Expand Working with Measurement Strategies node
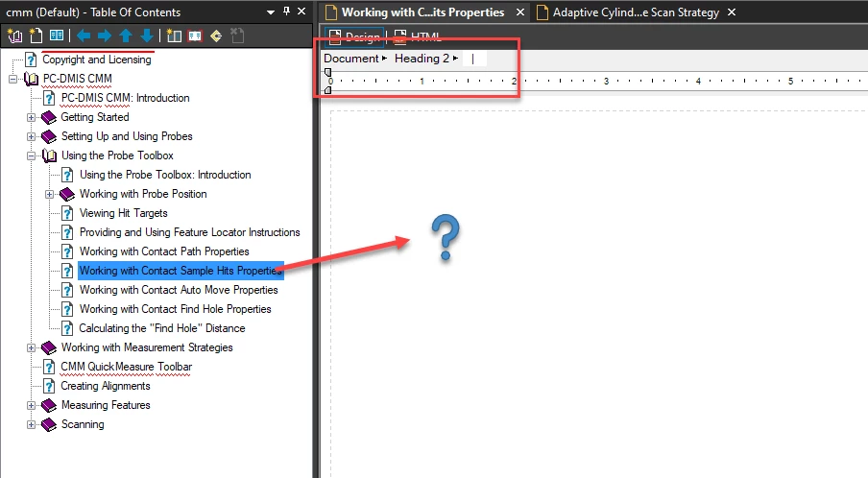 [31, 348]
